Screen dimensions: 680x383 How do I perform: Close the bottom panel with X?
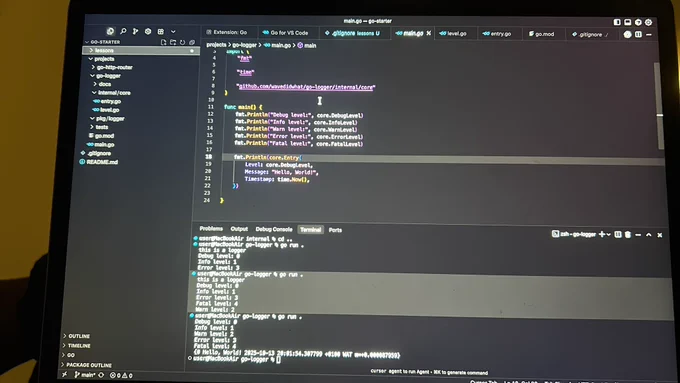(x=660, y=235)
